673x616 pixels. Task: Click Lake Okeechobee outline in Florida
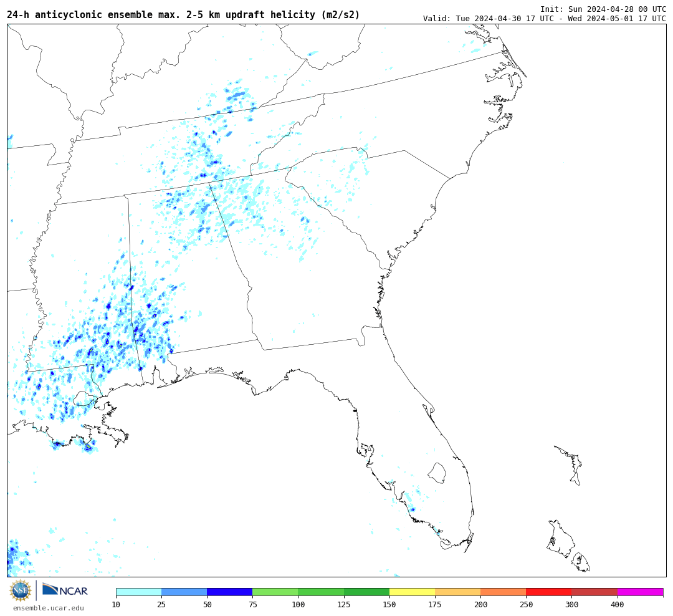click(437, 473)
